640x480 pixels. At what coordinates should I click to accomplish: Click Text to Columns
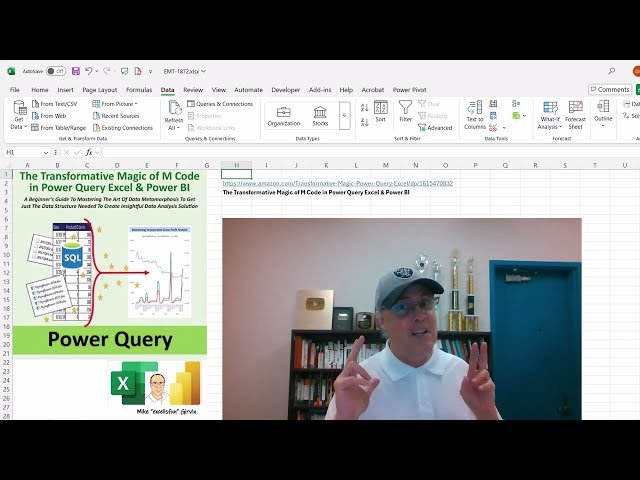pyautogui.click(x=475, y=116)
